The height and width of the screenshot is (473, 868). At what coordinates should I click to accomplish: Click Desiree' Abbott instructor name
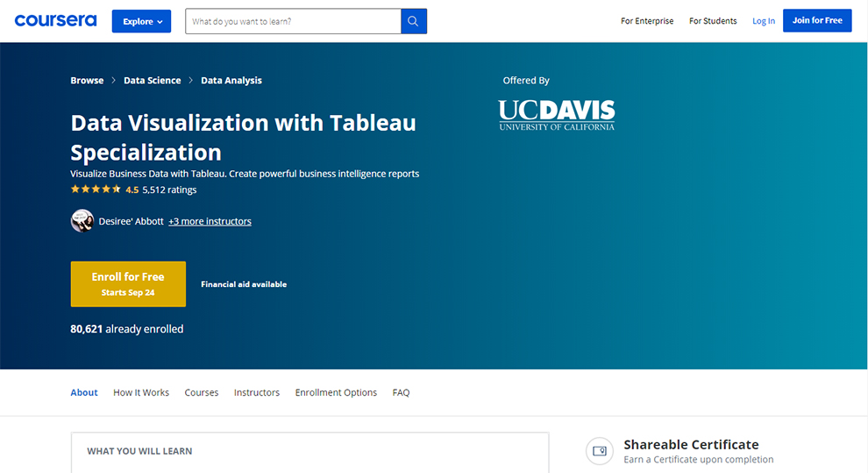(x=132, y=221)
